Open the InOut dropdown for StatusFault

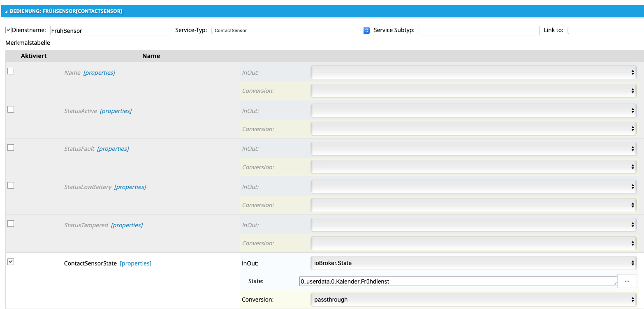[x=473, y=149]
